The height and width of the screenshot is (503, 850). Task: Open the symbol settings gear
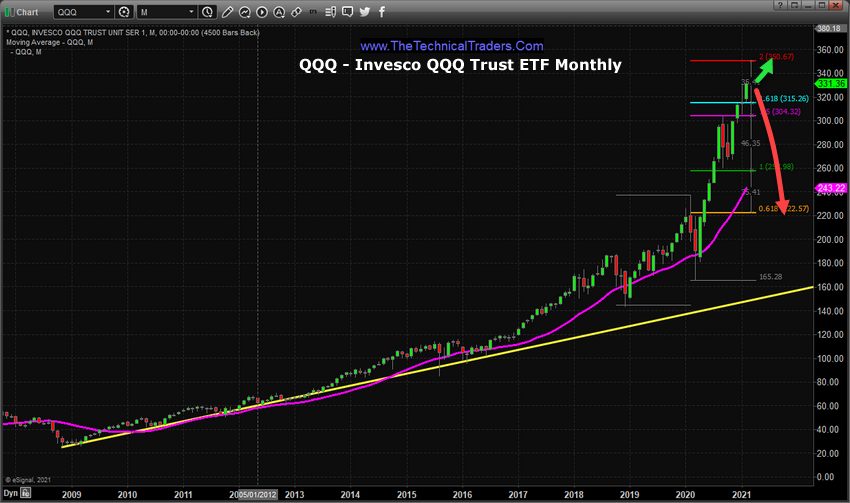click(124, 12)
